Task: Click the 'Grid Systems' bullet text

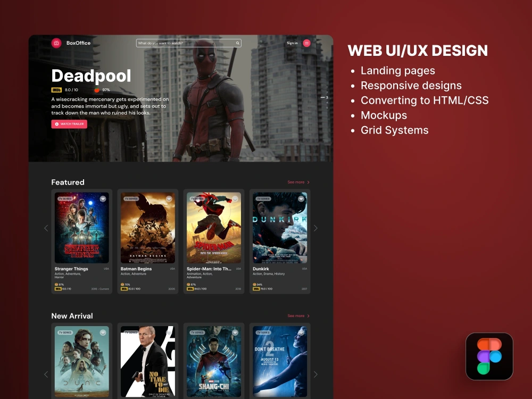Action: 395,130
